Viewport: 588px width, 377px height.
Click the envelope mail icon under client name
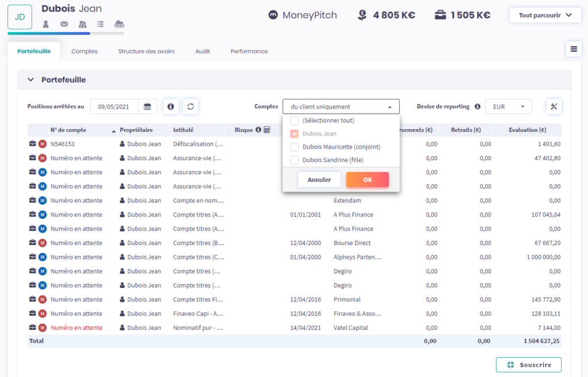pos(64,24)
